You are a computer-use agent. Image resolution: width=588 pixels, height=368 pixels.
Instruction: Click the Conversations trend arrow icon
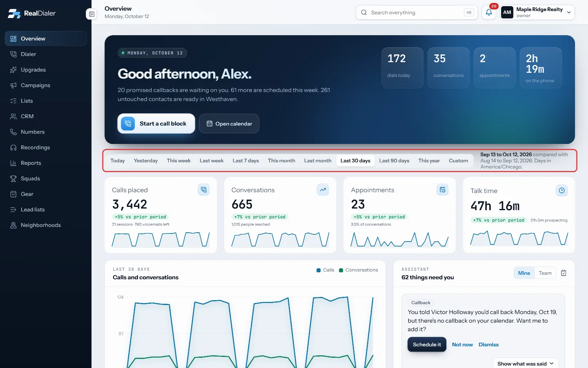(x=323, y=190)
